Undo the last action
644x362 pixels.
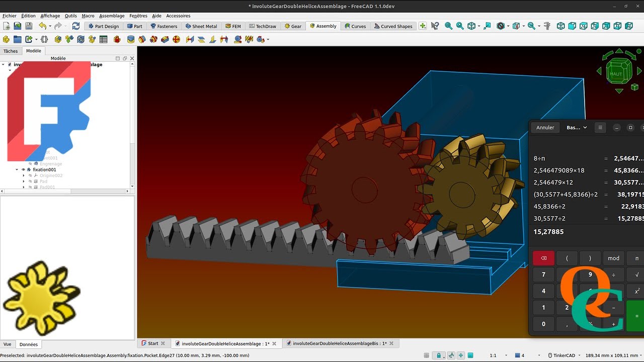click(x=42, y=26)
